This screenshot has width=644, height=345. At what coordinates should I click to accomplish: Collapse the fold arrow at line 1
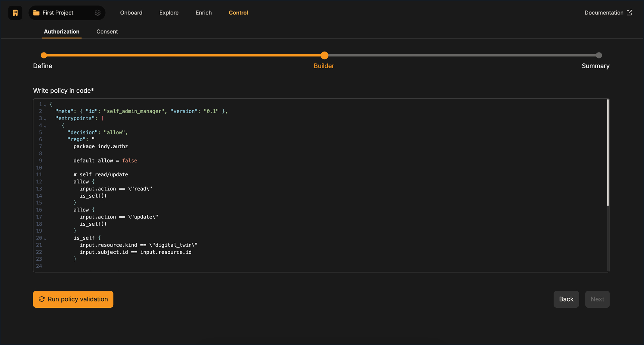click(x=45, y=105)
